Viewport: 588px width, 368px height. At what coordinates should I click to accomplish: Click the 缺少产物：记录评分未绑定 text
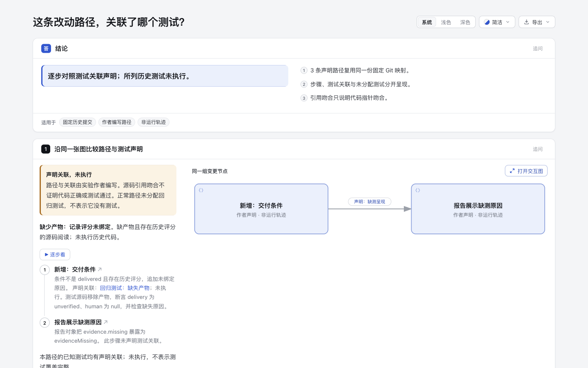pyautogui.click(x=75, y=227)
